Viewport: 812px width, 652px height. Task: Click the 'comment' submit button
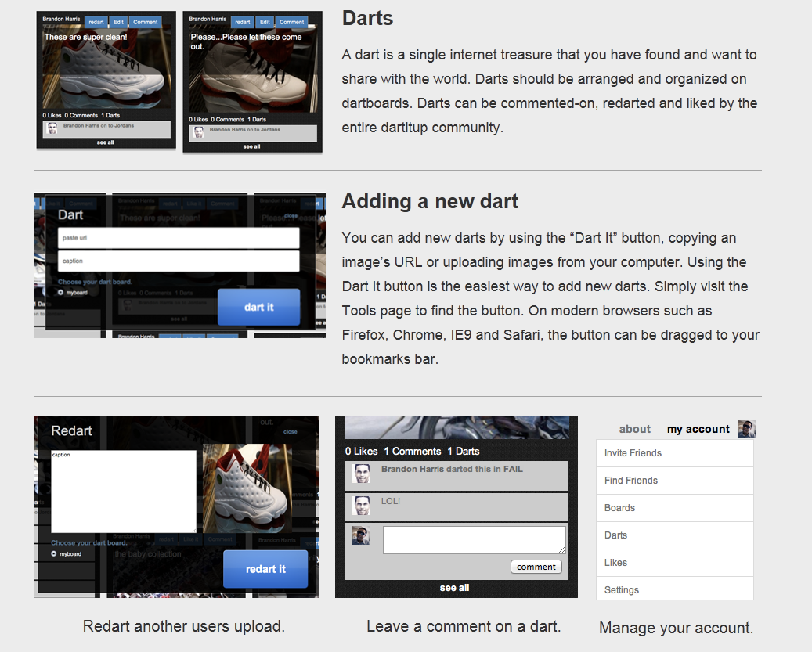coord(536,567)
